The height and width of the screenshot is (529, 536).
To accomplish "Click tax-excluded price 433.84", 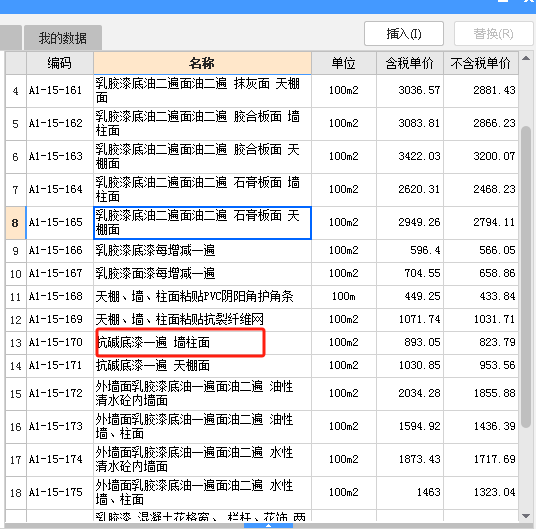I will pyautogui.click(x=497, y=297).
